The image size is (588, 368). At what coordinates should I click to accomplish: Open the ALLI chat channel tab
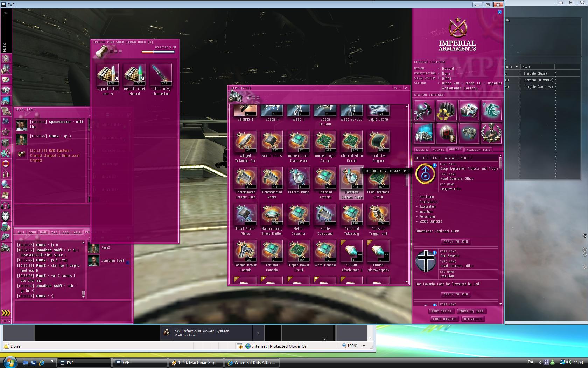tap(21, 232)
